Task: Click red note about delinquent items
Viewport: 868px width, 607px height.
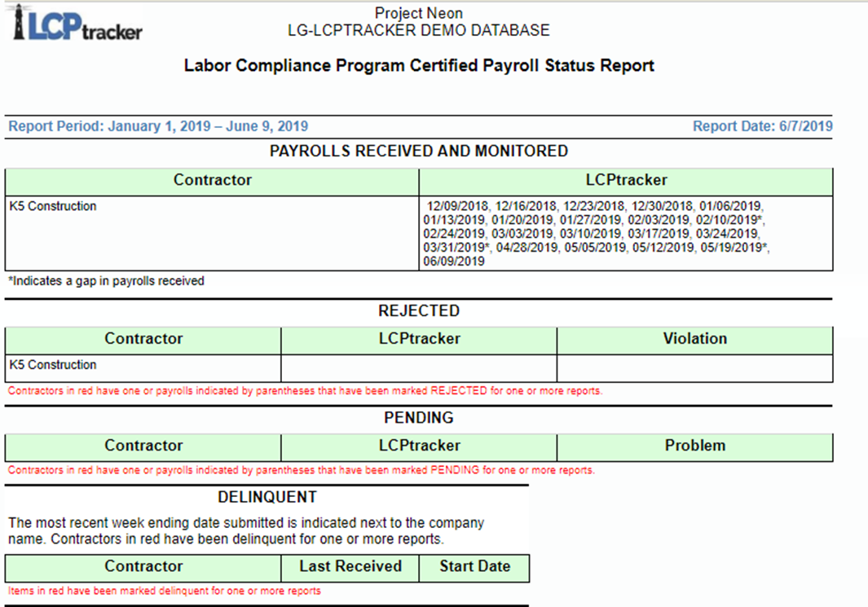Action: (164, 591)
